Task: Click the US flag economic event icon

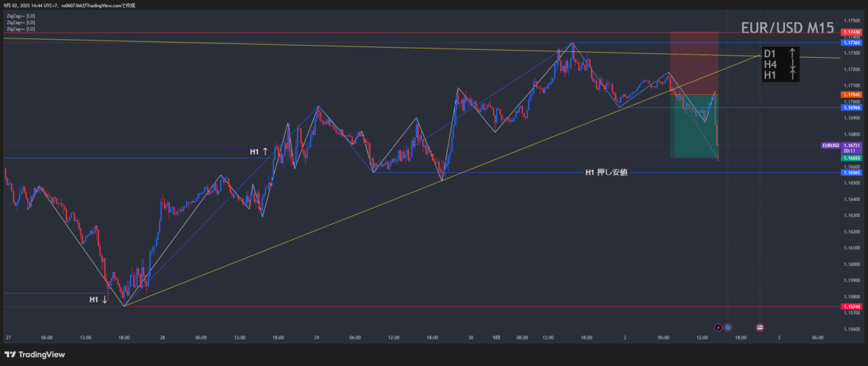Action: 760,328
